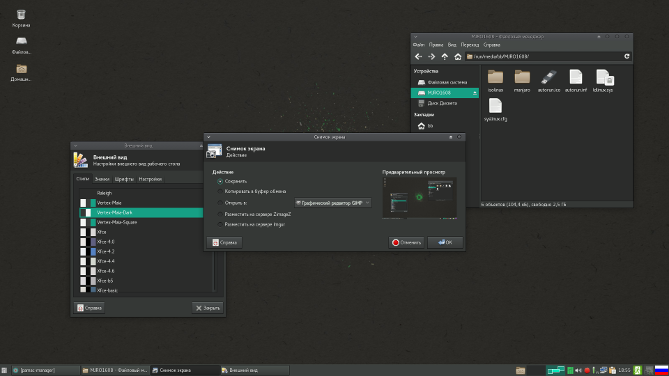Screen dimensions: 669x376
Task: Confirm screenshot dialog with OK
Action: click(x=445, y=242)
